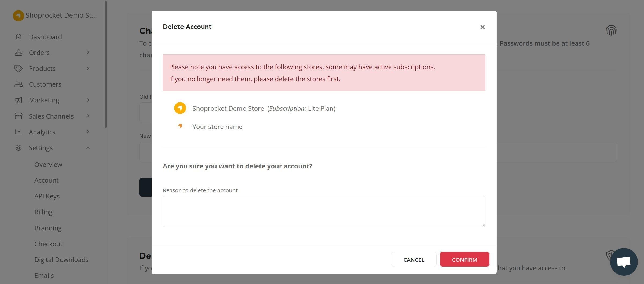Click the fingerprint icon near password section
This screenshot has width=644, height=284.
[611, 31]
